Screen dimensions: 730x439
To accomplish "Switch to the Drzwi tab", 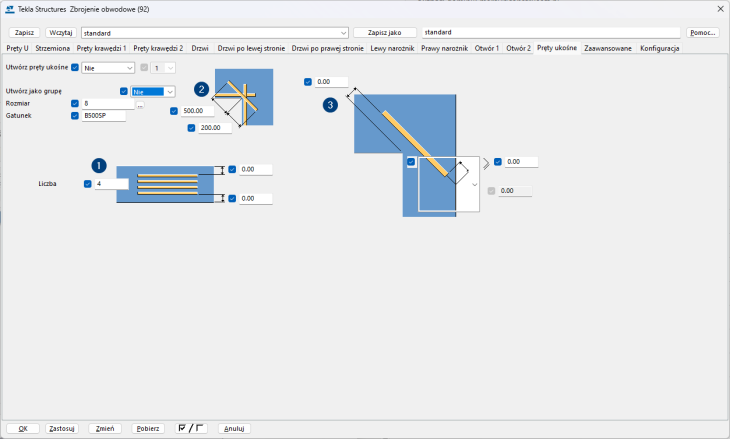I will click(x=200, y=48).
